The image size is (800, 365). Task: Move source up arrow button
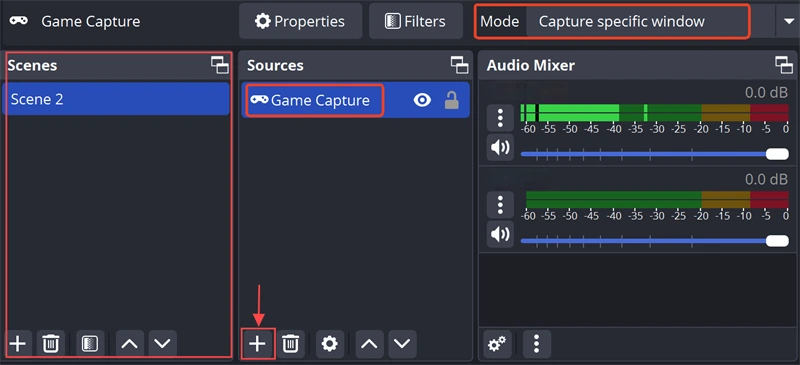369,344
